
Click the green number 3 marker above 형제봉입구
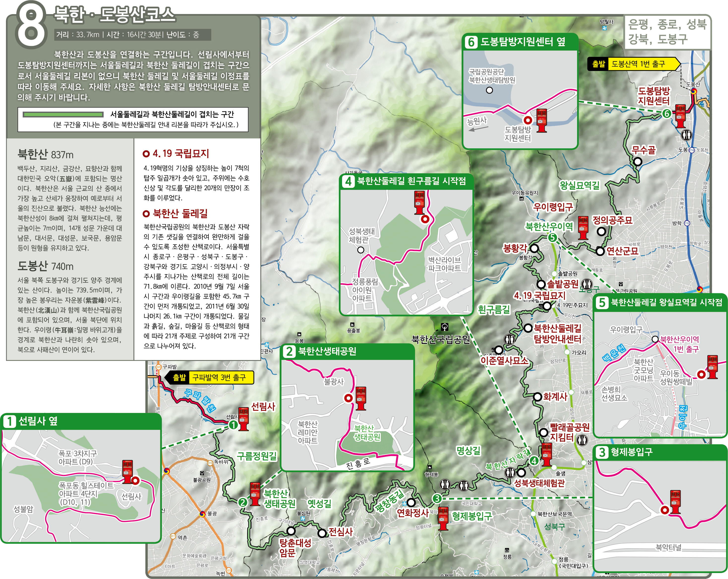(x=437, y=499)
